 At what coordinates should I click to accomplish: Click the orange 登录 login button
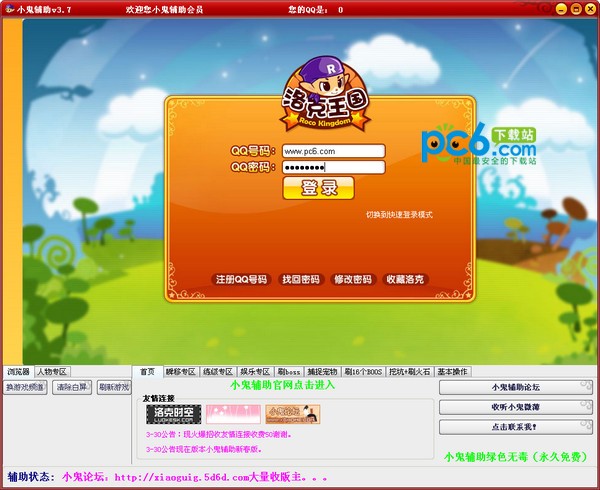click(x=318, y=188)
